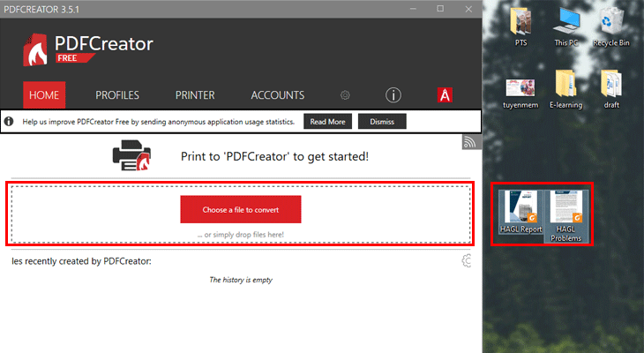Click the usage statistics info icon
Screen dimensions: 644x353
(9, 122)
